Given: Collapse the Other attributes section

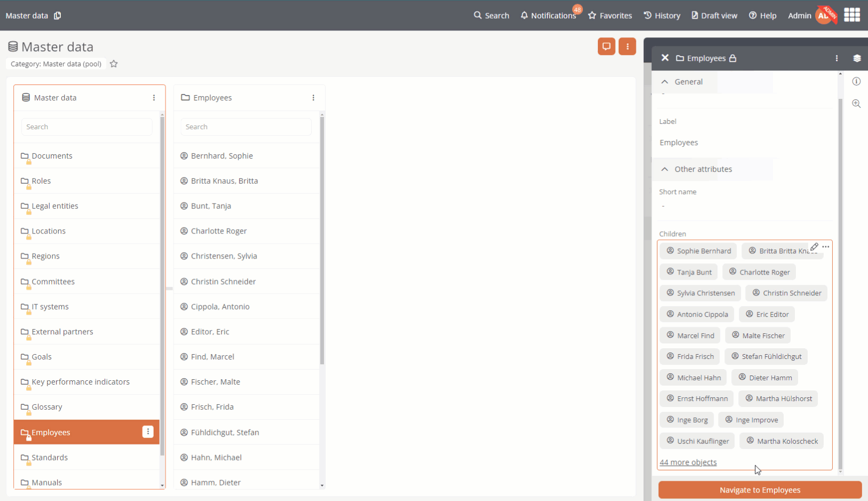Looking at the screenshot, I should [665, 169].
